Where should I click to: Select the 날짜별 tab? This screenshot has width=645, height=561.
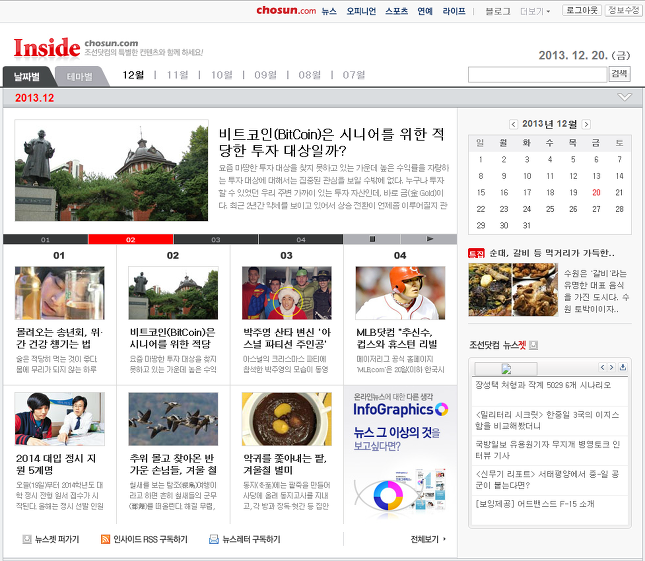point(27,76)
